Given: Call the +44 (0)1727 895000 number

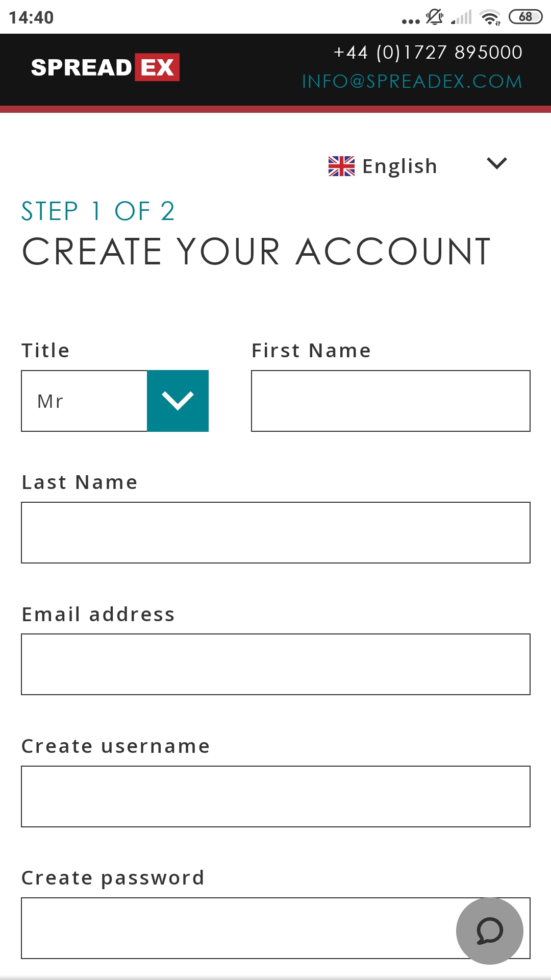Looking at the screenshot, I should pyautogui.click(x=428, y=52).
